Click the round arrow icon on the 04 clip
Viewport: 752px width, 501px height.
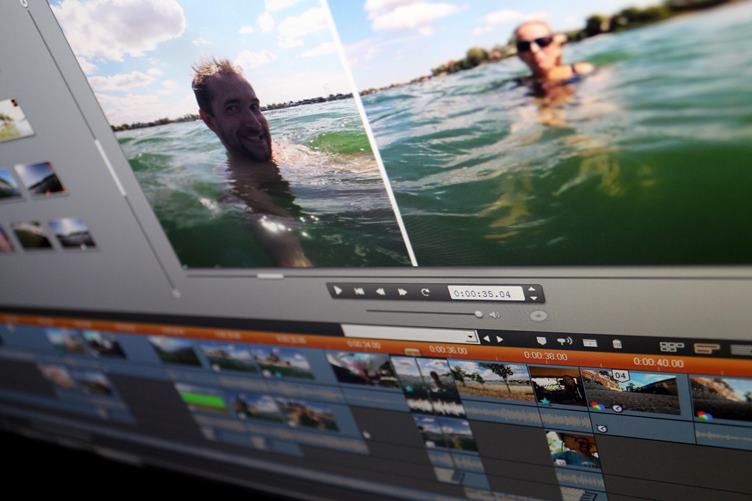pos(617,408)
